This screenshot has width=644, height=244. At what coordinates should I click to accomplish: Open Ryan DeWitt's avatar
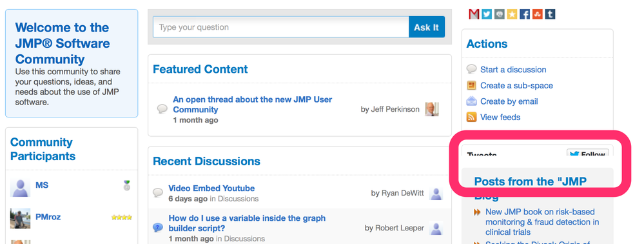(x=436, y=193)
